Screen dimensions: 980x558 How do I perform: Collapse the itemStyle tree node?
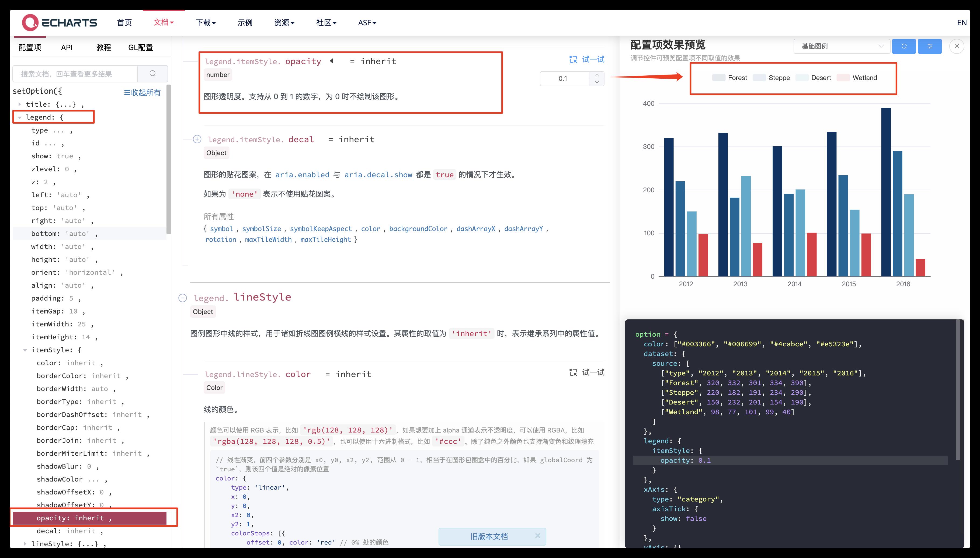click(x=25, y=350)
